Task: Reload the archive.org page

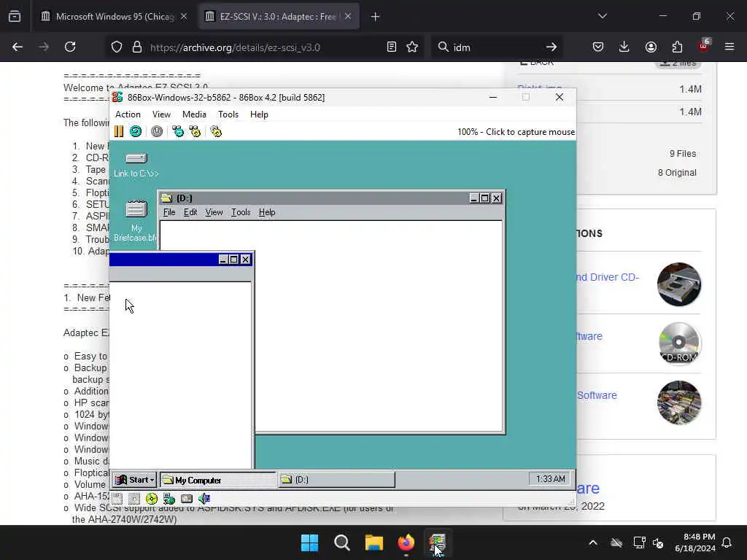Action: coord(70,47)
